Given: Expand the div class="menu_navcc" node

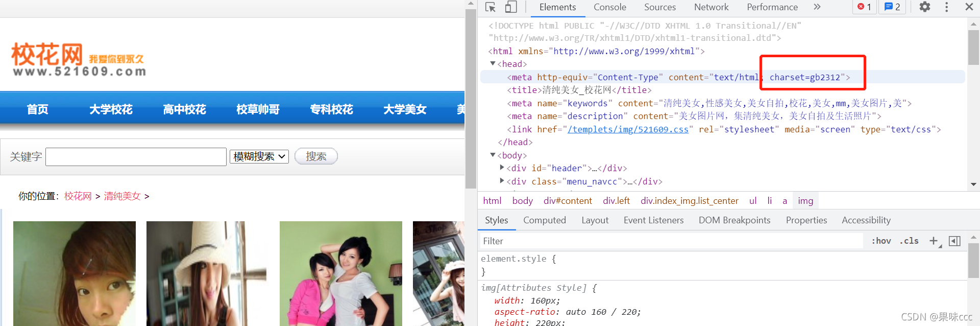Looking at the screenshot, I should [502, 181].
